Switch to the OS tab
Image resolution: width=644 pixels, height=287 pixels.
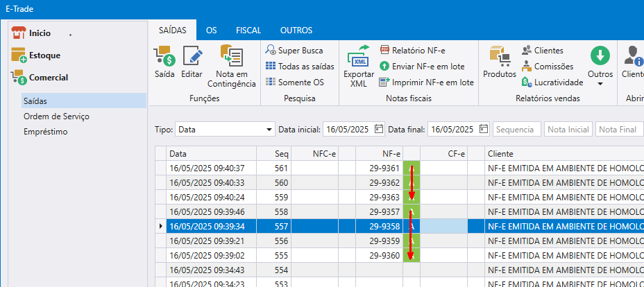click(212, 31)
